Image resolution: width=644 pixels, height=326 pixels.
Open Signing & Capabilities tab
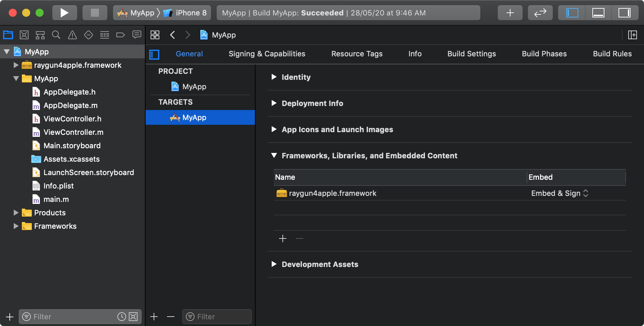pyautogui.click(x=267, y=54)
